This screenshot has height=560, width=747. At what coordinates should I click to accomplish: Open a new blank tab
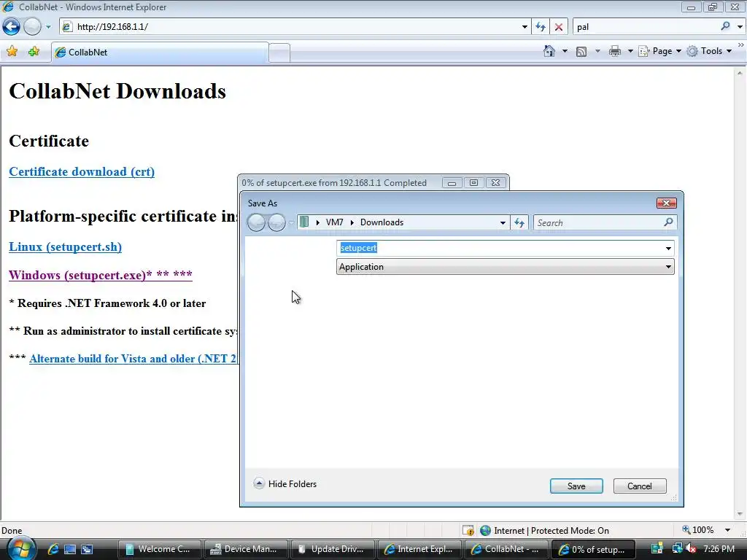pyautogui.click(x=279, y=52)
